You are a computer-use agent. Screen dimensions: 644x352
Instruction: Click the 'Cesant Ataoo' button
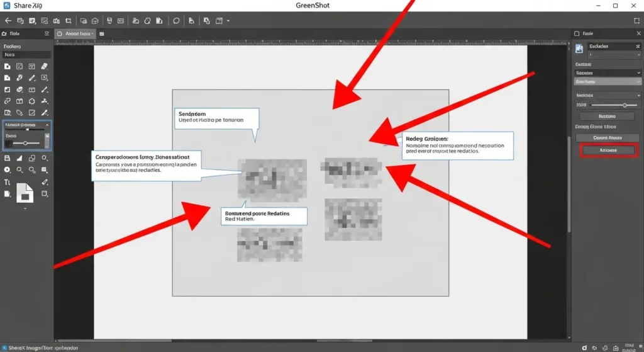coord(608,138)
